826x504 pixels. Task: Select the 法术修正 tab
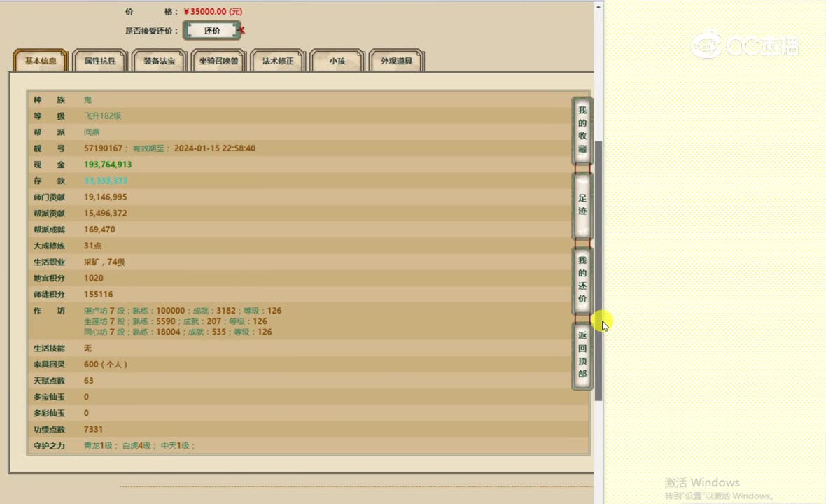pos(278,61)
